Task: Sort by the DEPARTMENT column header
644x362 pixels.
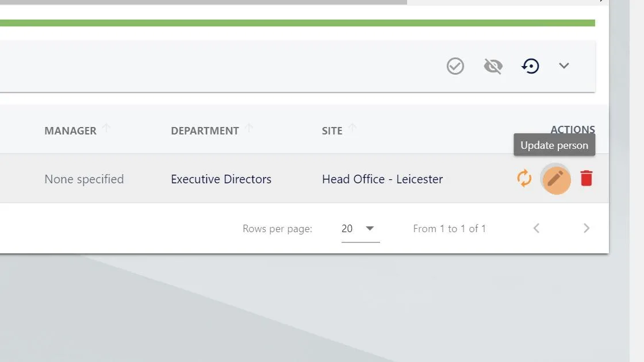Action: (205, 130)
